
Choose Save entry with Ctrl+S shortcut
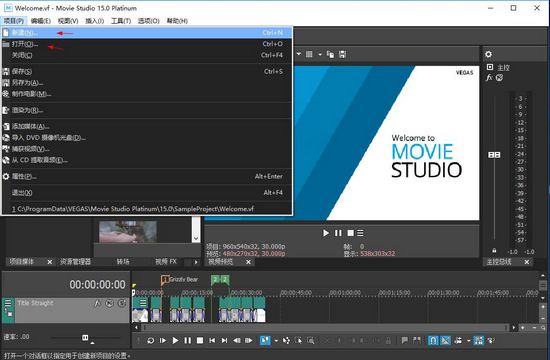[147, 72]
